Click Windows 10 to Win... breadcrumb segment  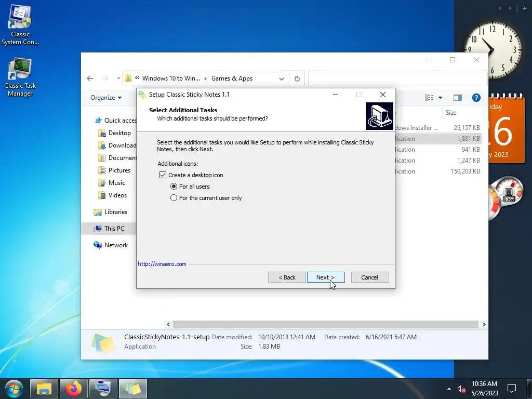pos(171,78)
